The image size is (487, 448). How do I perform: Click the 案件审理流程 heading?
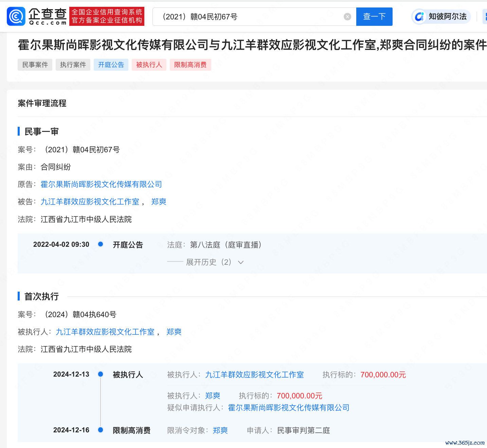coord(42,103)
